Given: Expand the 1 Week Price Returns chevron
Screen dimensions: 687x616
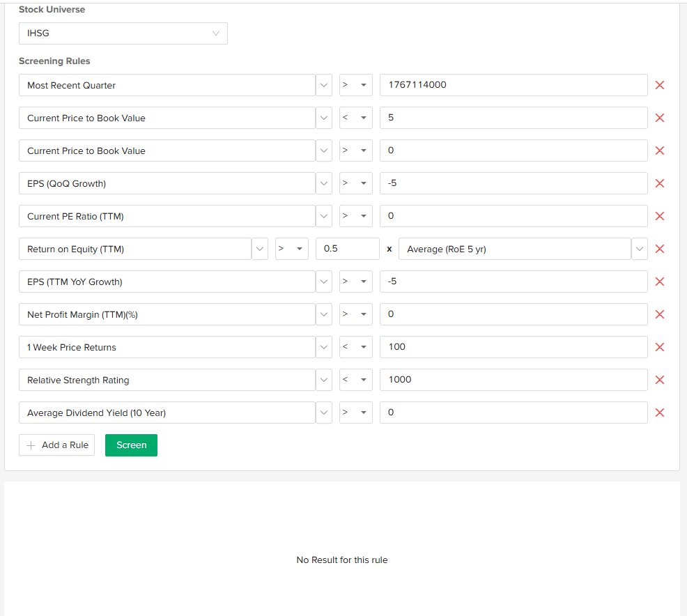Looking at the screenshot, I should (x=324, y=347).
